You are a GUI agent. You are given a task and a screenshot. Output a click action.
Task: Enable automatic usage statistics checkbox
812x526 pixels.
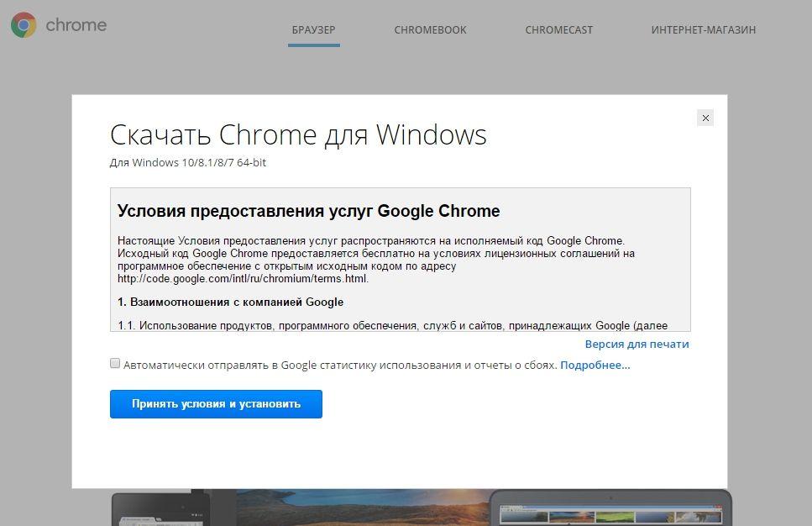tap(115, 363)
